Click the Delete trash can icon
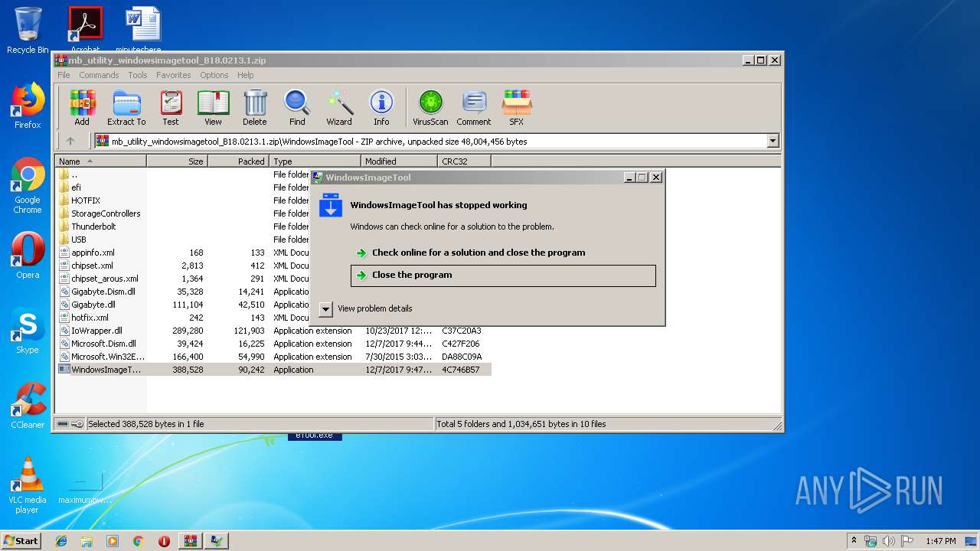The width and height of the screenshot is (980, 551). coord(255,108)
